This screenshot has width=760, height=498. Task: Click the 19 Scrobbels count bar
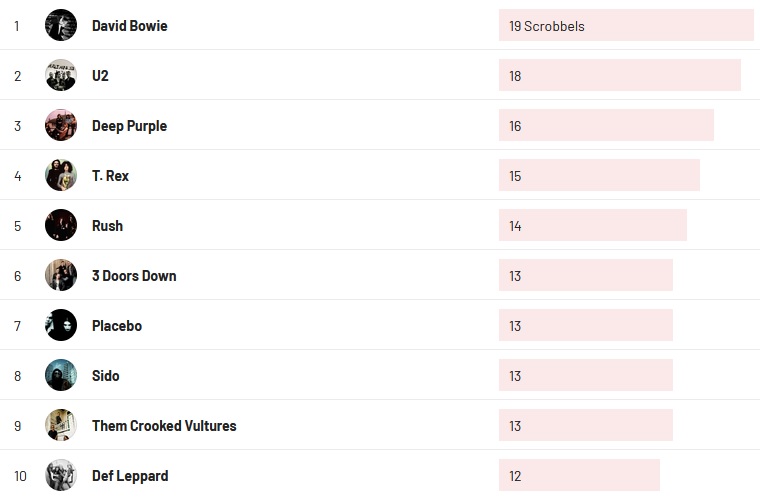coord(625,26)
